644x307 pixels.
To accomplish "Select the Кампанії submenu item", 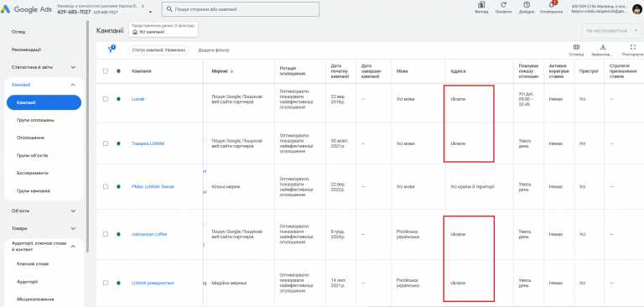I will [44, 102].
